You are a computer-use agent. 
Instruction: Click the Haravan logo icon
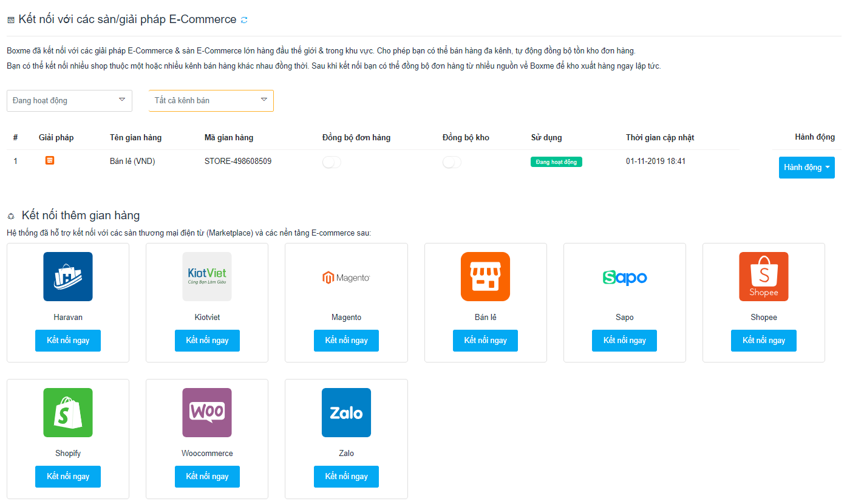(x=68, y=276)
